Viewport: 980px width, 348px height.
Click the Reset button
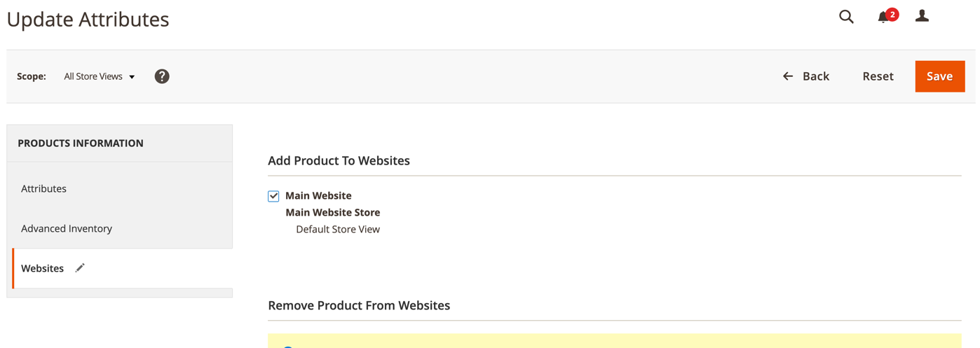(878, 76)
